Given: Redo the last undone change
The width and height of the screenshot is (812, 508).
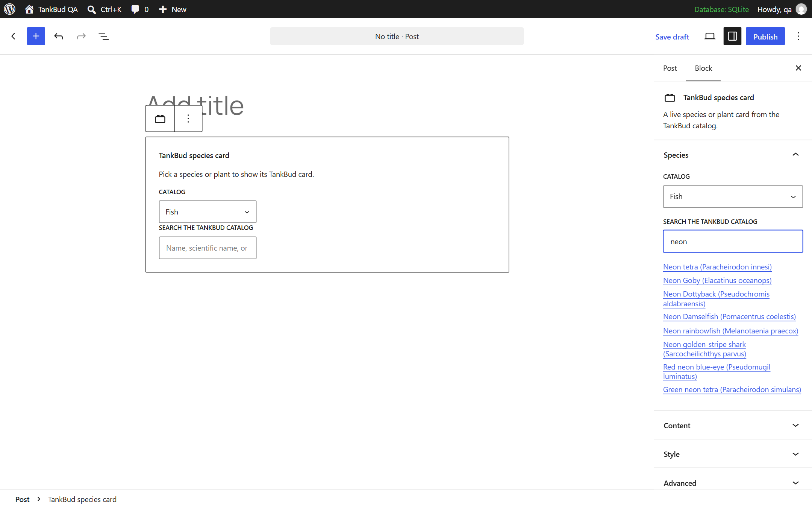Looking at the screenshot, I should pyautogui.click(x=81, y=36).
